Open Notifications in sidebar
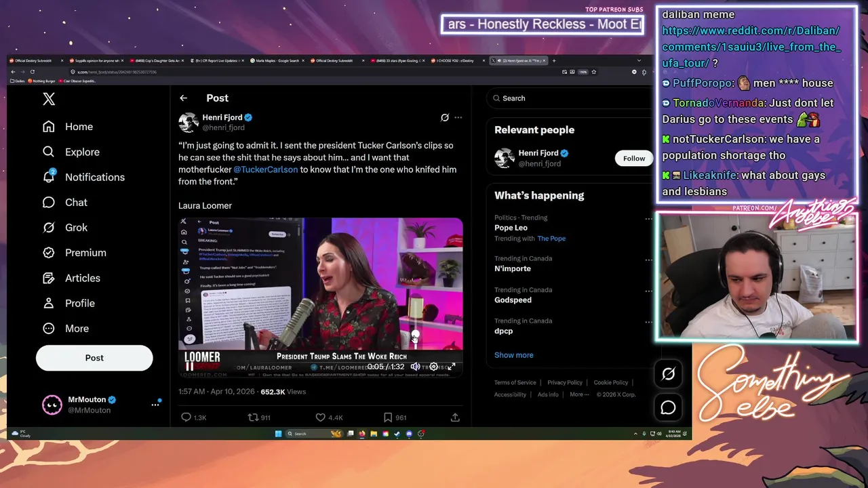868x488 pixels. coord(84,177)
